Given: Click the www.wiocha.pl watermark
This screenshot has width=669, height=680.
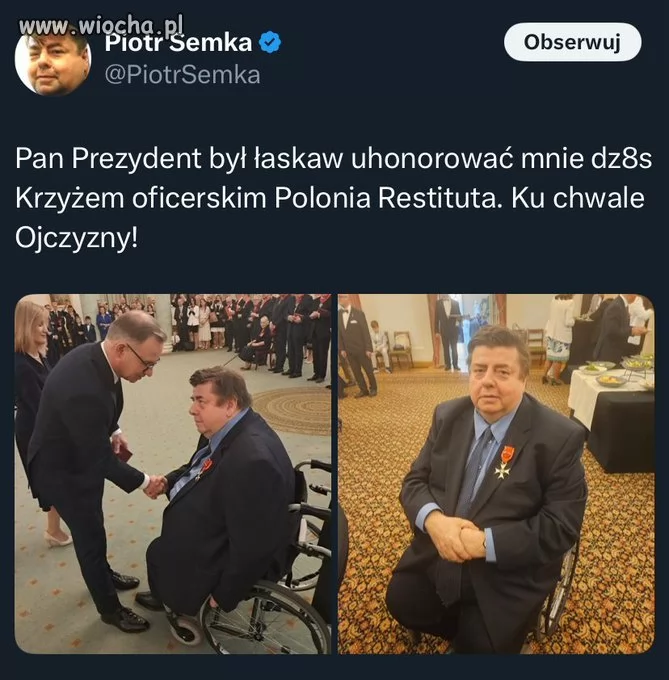Looking at the screenshot, I should pyautogui.click(x=101, y=26).
